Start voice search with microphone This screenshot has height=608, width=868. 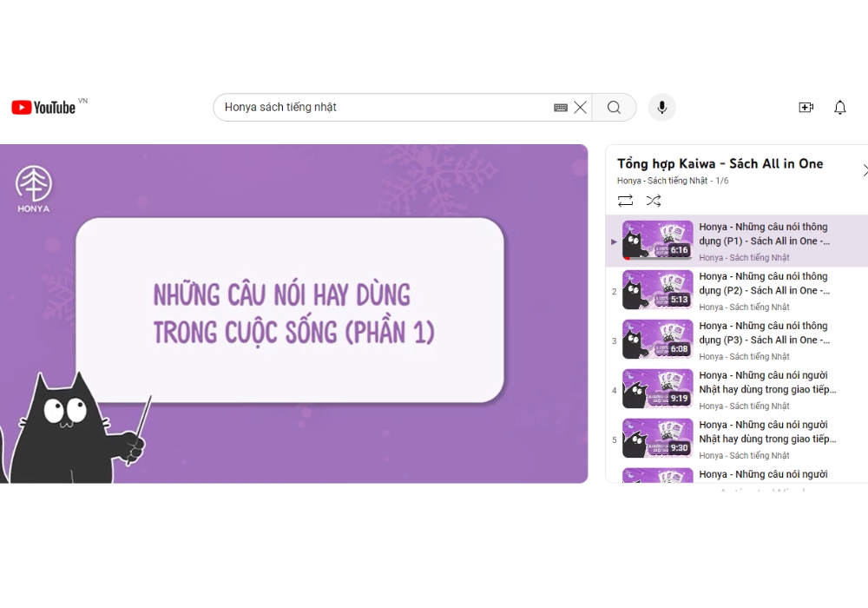point(662,108)
